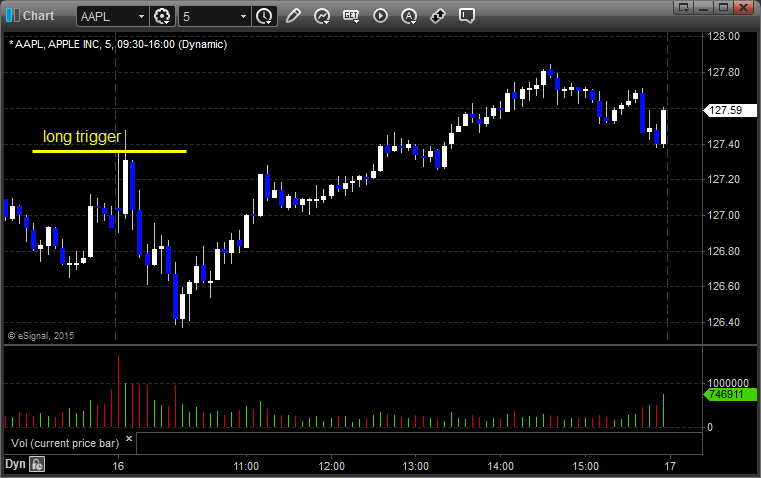The image size is (761, 478).
Task: Open the time template clock menu
Action: 265,16
